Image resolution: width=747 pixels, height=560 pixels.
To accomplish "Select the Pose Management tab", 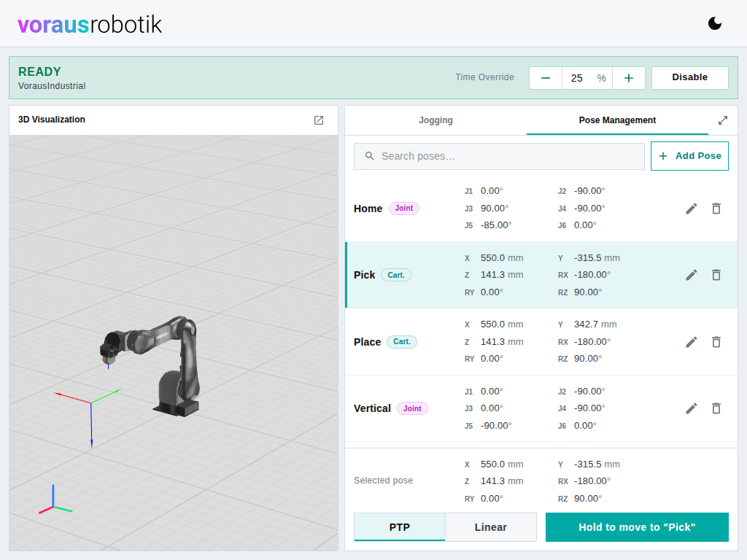I will [617, 120].
